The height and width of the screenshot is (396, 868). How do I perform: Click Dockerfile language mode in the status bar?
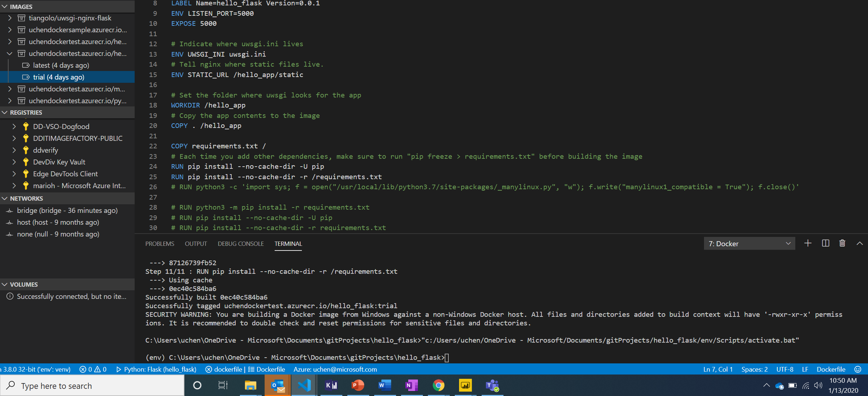click(x=831, y=369)
